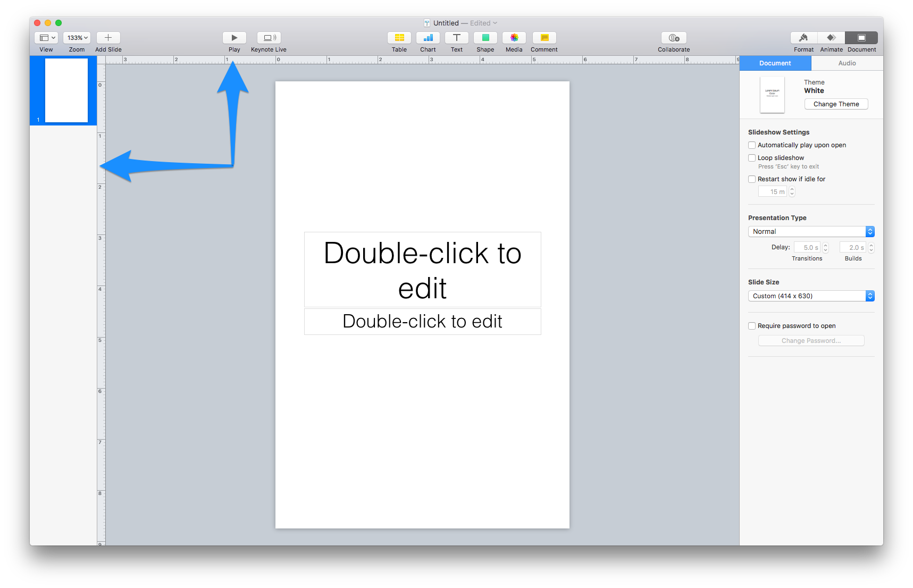Open the Collaborate options

coord(673,38)
